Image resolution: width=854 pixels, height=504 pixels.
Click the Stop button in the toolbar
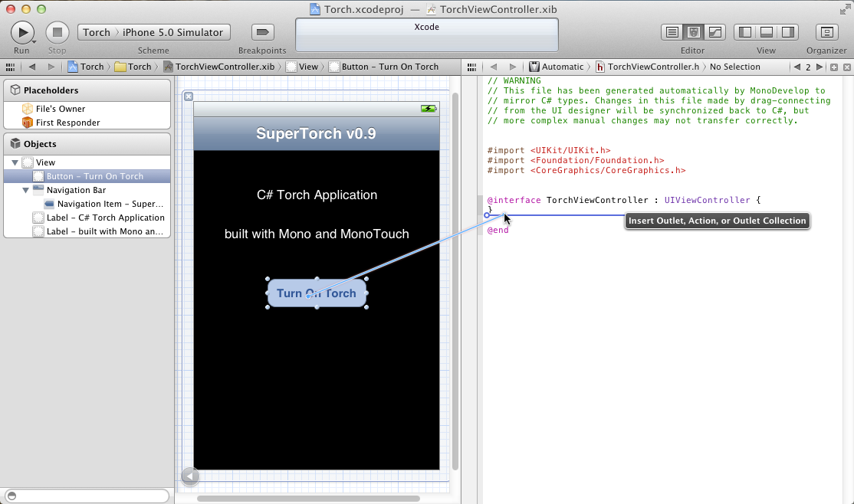coord(57,32)
